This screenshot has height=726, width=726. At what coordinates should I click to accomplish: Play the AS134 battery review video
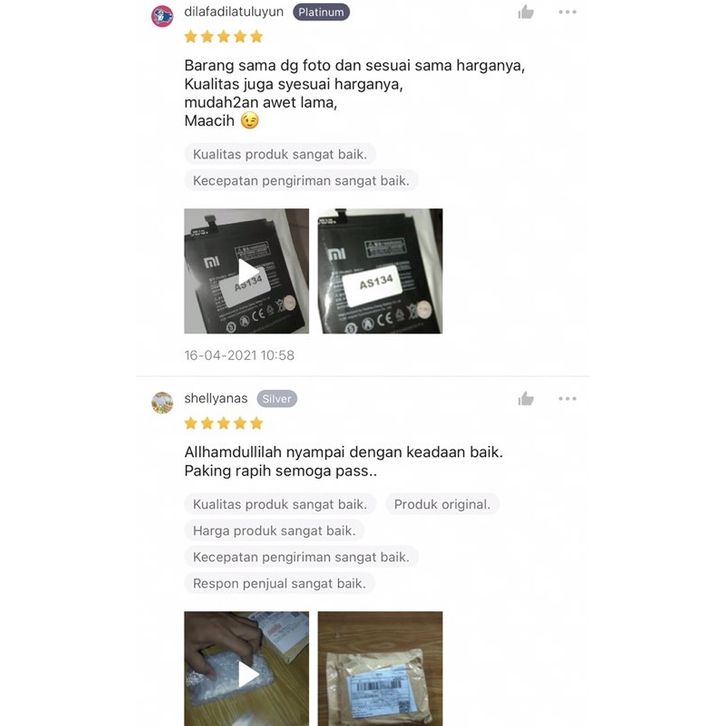[x=246, y=271]
